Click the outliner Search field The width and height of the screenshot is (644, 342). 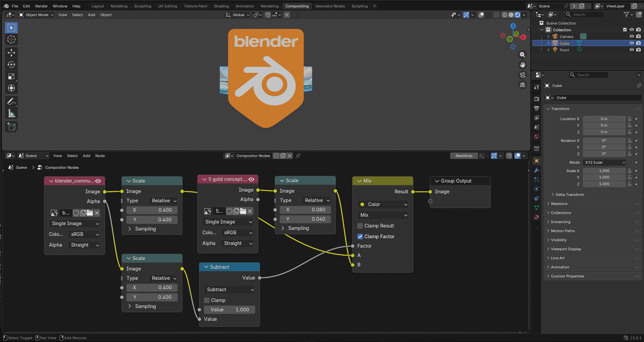click(584, 14)
